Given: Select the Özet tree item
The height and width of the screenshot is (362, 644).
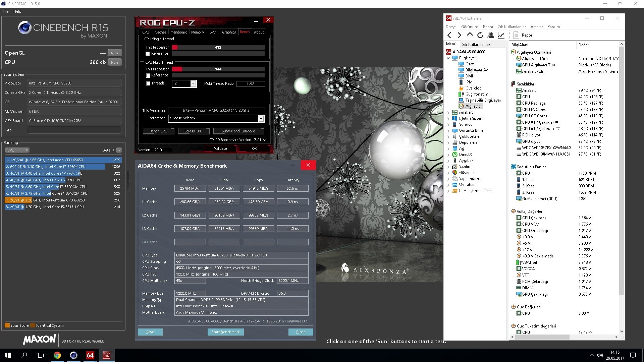Looking at the screenshot, I should pos(470,64).
